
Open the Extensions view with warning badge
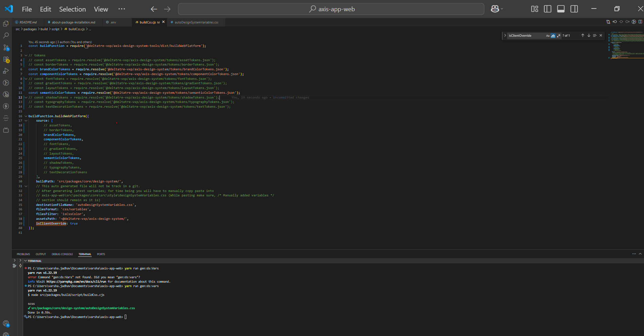click(6, 59)
